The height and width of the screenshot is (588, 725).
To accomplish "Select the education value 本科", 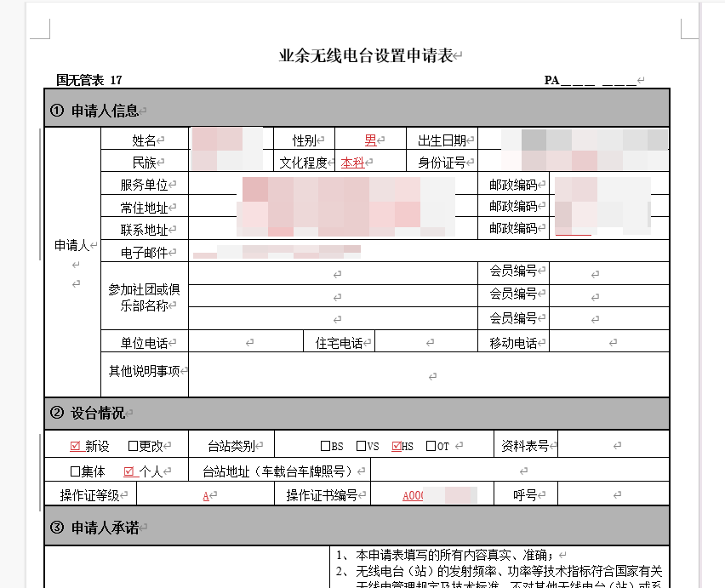I will coord(352,163).
